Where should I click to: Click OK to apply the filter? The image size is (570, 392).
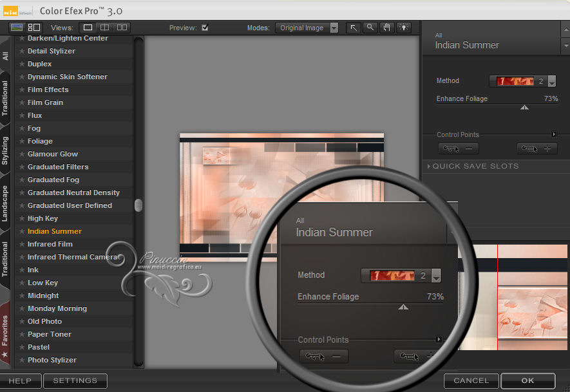(528, 381)
